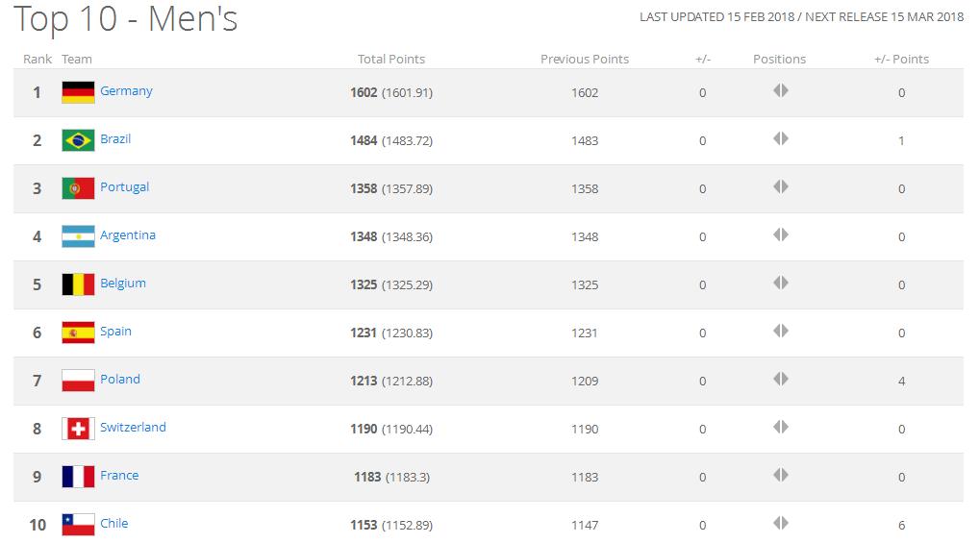Viewport: 980px width, 543px height.
Task: Open the Brazil team link
Action: coord(115,139)
